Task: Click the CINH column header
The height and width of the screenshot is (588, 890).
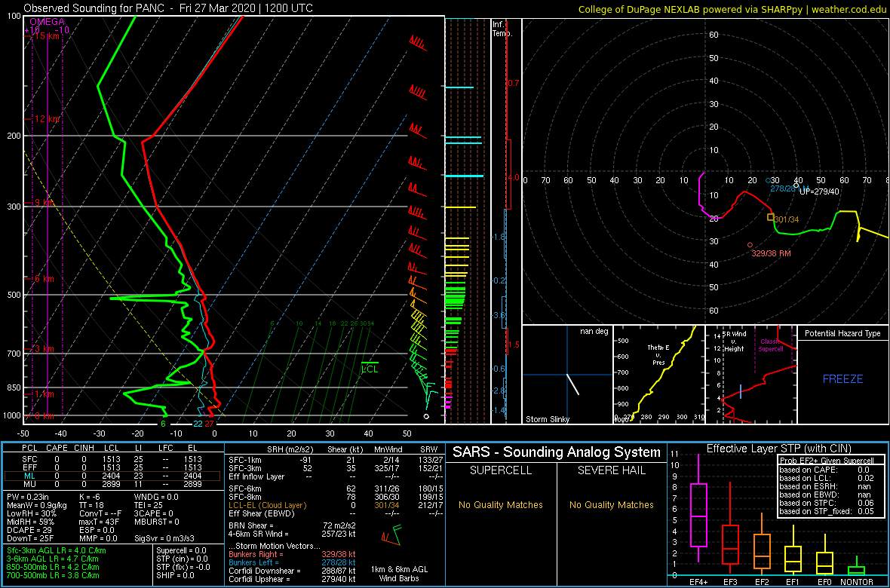Action: (84, 449)
